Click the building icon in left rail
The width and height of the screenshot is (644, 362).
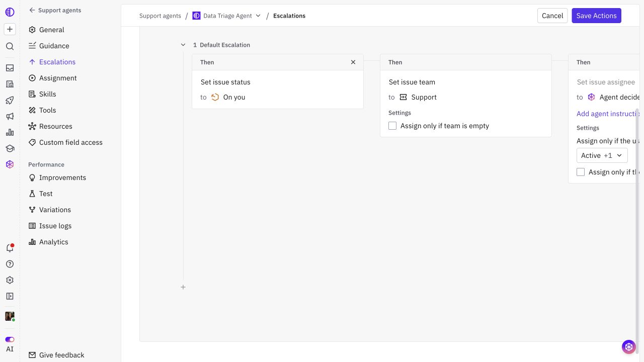tap(10, 84)
